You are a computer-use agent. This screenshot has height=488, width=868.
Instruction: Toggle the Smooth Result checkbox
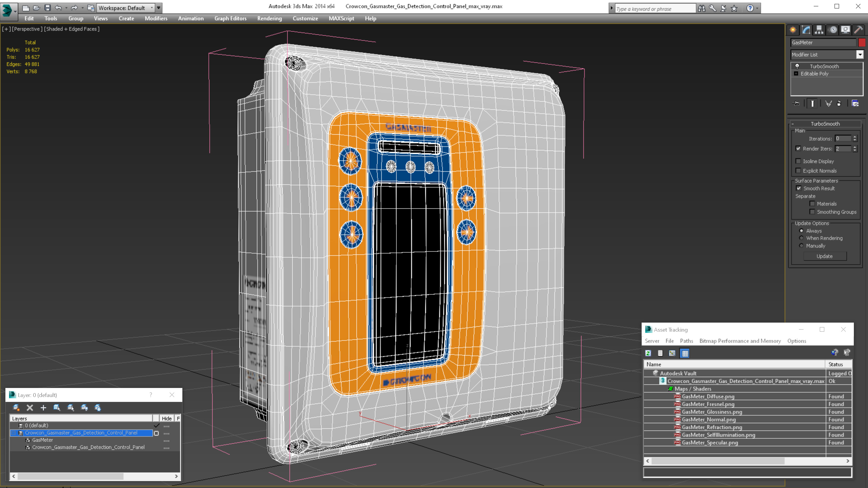(x=799, y=188)
